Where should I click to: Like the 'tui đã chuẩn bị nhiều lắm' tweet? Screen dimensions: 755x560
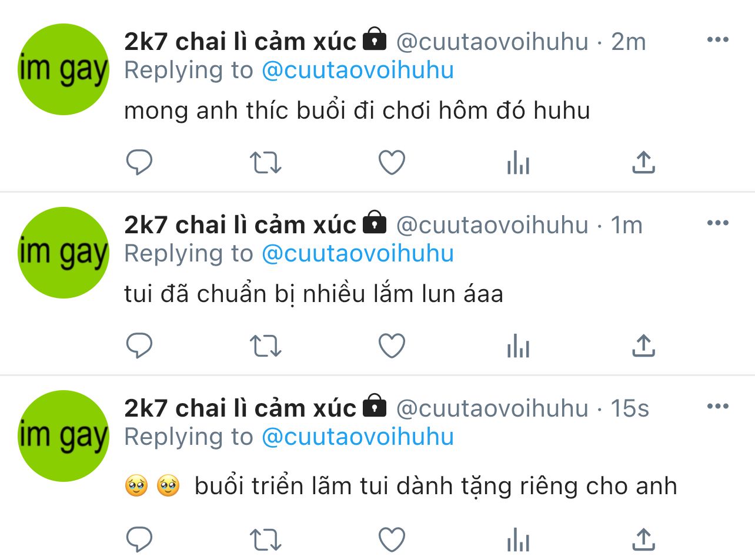click(x=392, y=346)
